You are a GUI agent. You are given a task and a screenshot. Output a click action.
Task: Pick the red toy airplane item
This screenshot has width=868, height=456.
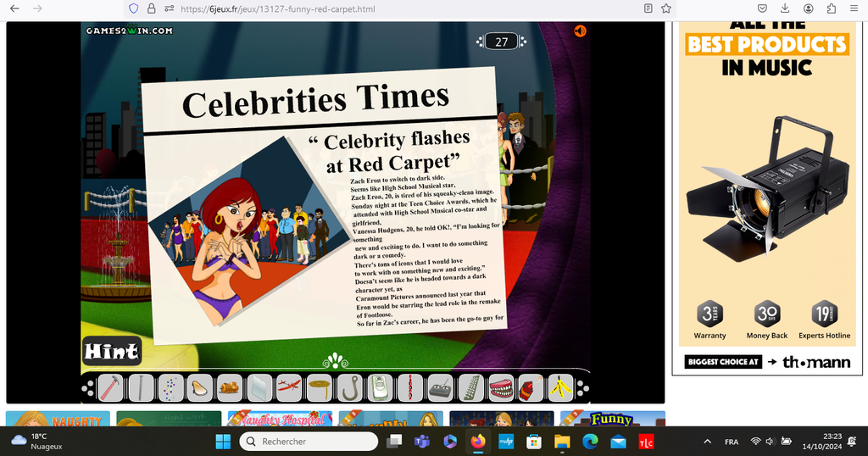tap(289, 387)
